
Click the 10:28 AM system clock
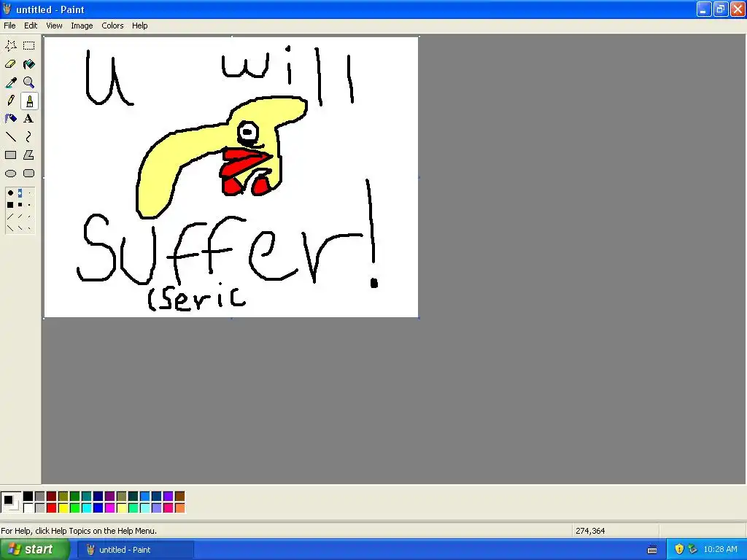pyautogui.click(x=720, y=550)
